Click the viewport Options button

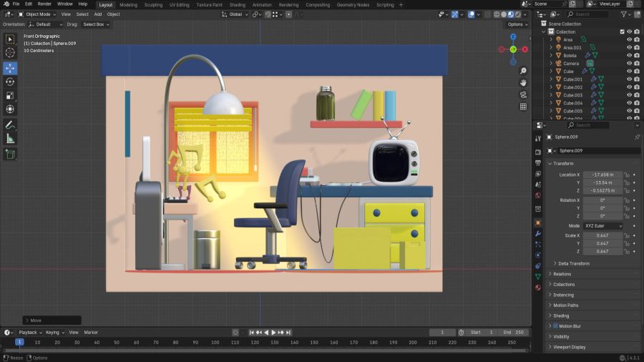(517, 24)
